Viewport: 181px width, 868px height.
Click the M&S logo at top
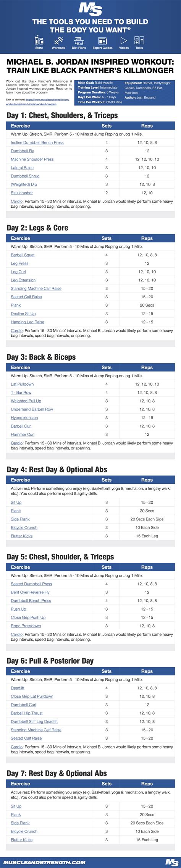click(90, 9)
